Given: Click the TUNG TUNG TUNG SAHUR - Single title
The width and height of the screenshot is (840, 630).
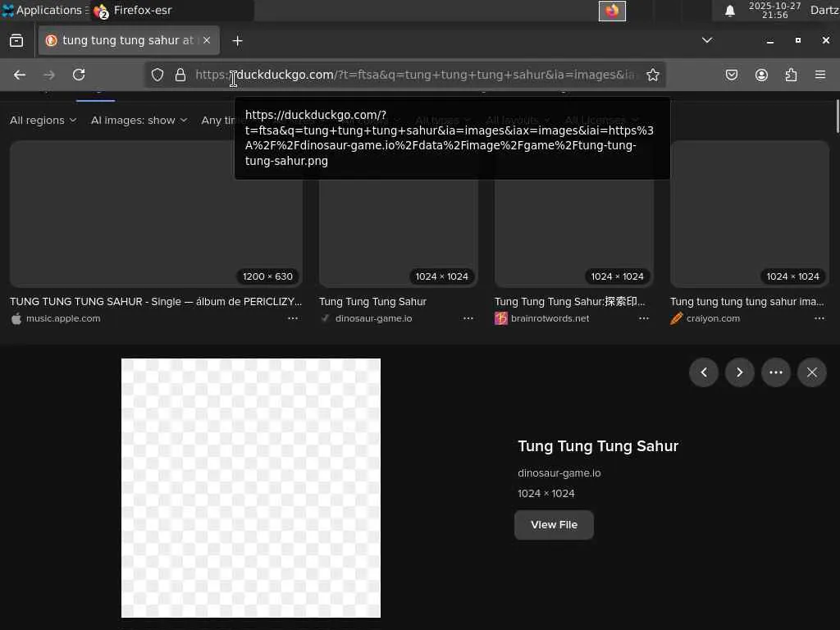Looking at the screenshot, I should (x=156, y=302).
